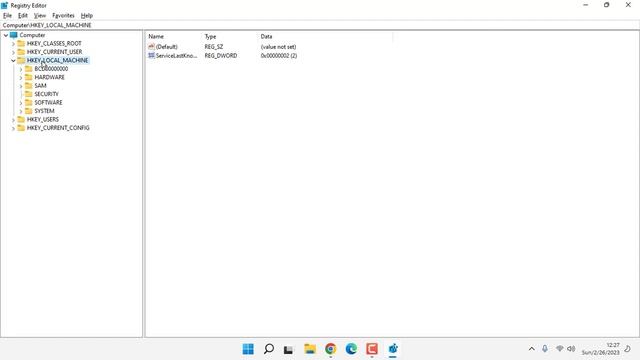640x360 pixels.
Task: Open the Help menu
Action: (x=87, y=16)
